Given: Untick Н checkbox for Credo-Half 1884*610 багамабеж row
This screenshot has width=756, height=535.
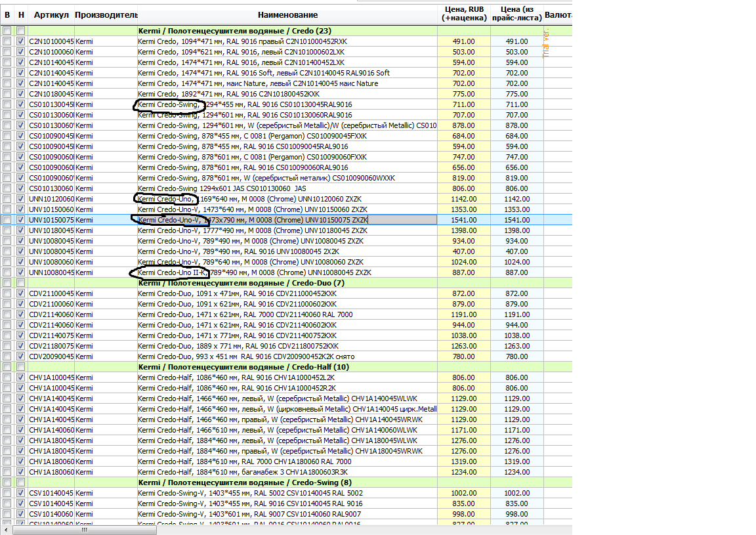Looking at the screenshot, I should coord(20,472).
